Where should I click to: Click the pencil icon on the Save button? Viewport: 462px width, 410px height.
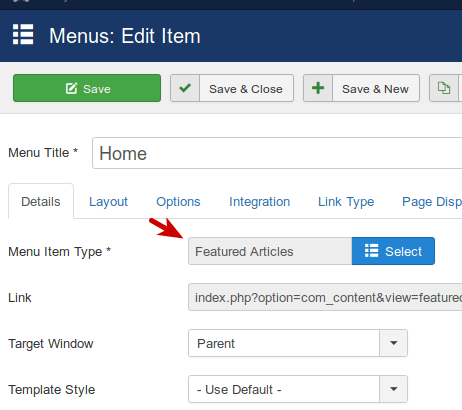coord(71,88)
